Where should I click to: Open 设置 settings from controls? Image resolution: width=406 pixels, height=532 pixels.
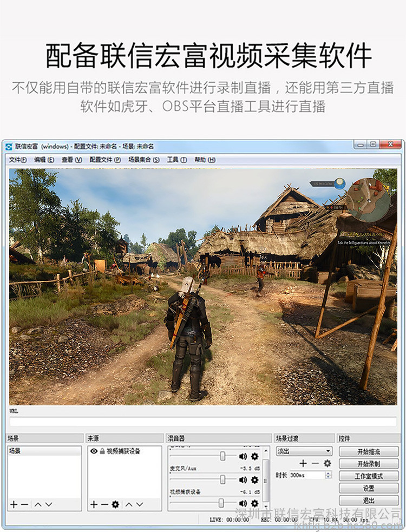click(369, 488)
